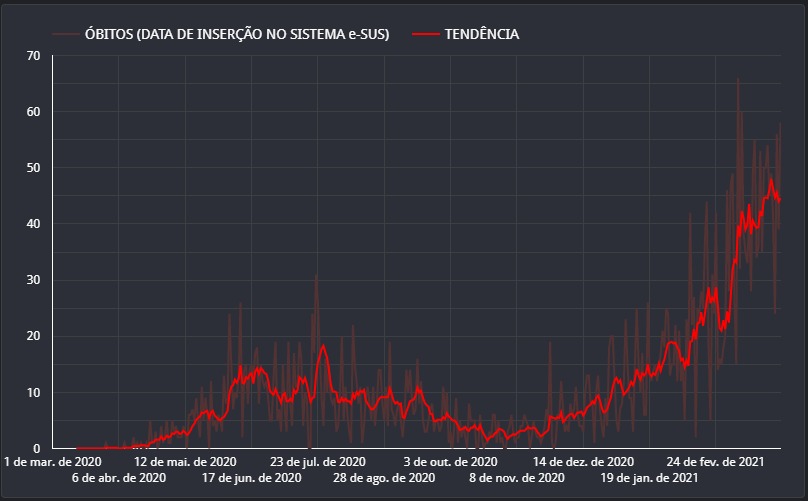The width and height of the screenshot is (808, 501).
Task: Click the 10 value on the y-axis
Action: (33, 392)
